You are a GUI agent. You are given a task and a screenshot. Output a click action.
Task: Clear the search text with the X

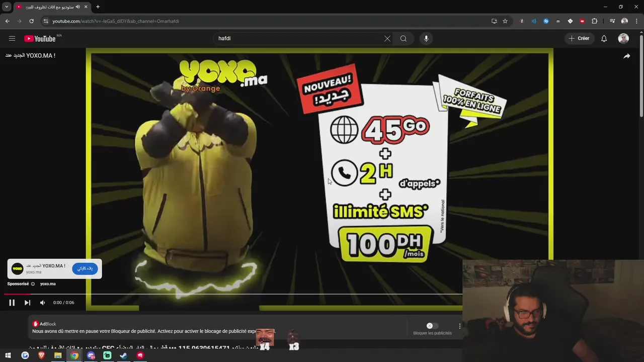click(387, 38)
